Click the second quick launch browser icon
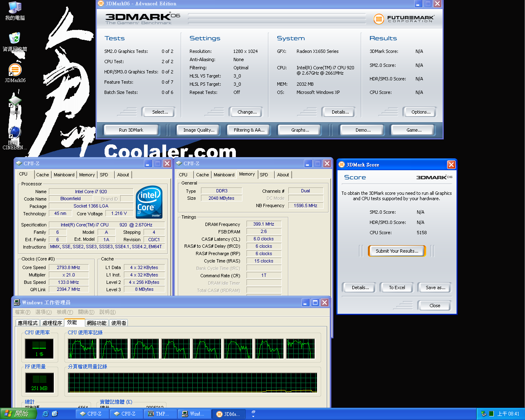 point(55,414)
